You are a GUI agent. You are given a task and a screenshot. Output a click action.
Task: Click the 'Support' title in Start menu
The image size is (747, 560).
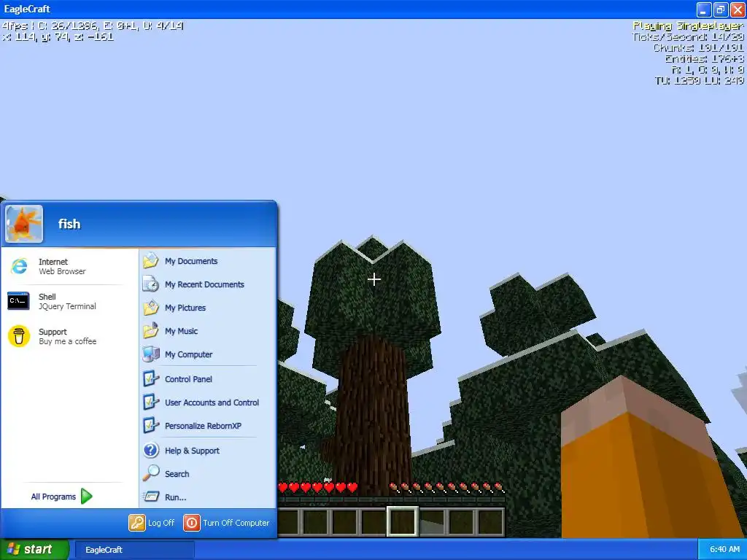(x=53, y=332)
